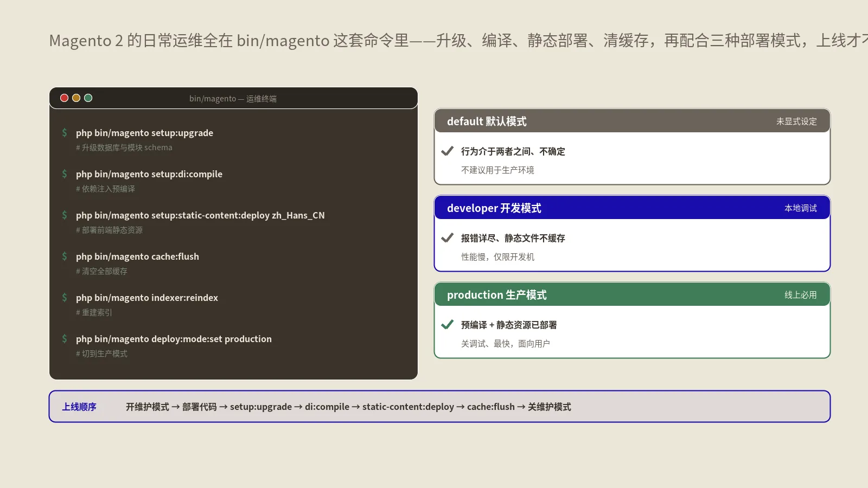The image size is (868, 488).
Task: Select command php bin/magento setup:upgrade
Action: 144,133
